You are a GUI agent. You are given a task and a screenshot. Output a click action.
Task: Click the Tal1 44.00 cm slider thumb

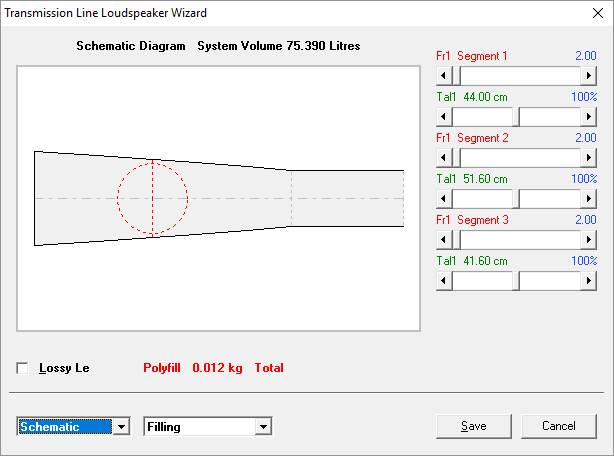pos(516,117)
